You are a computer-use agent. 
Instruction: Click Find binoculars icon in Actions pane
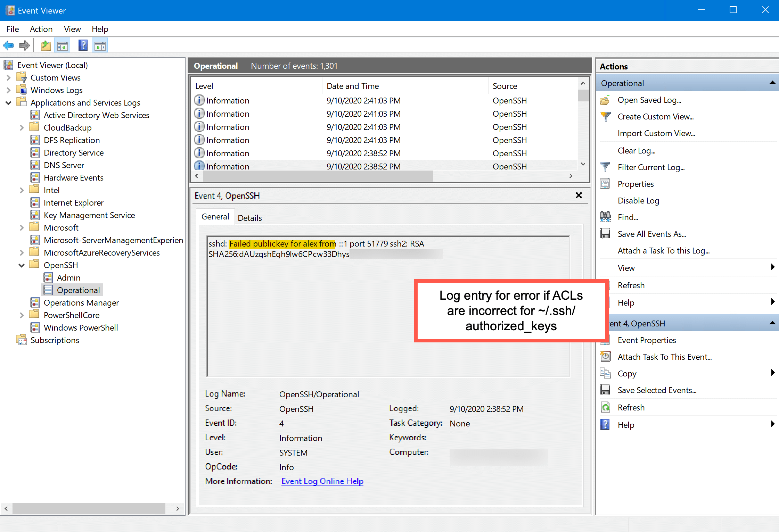[x=605, y=217]
